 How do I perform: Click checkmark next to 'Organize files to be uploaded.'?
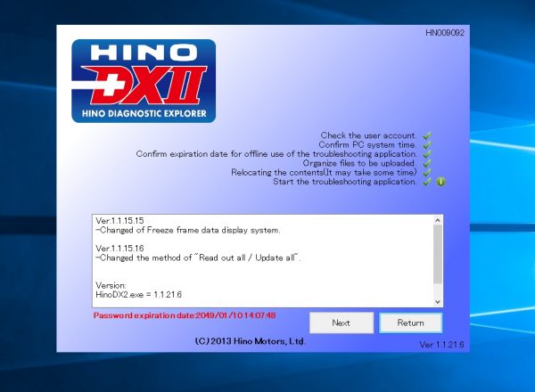pos(426,163)
